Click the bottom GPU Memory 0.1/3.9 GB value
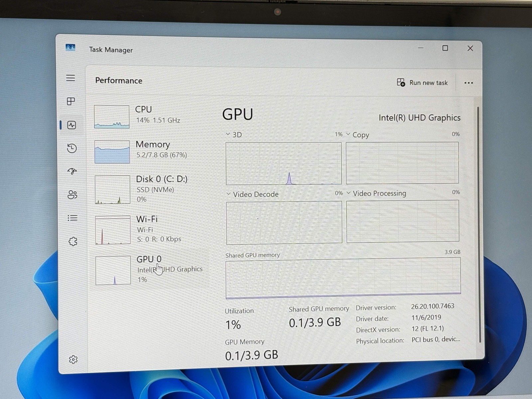The width and height of the screenshot is (532, 399). point(252,355)
